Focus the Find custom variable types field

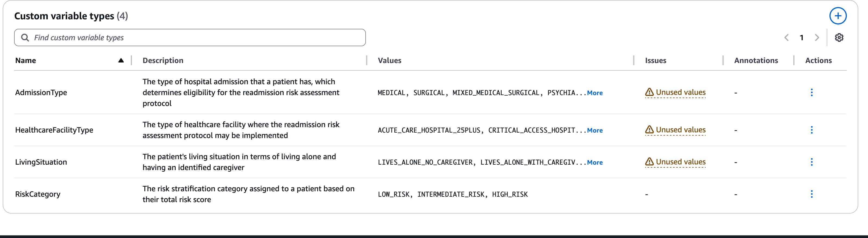[195, 37]
